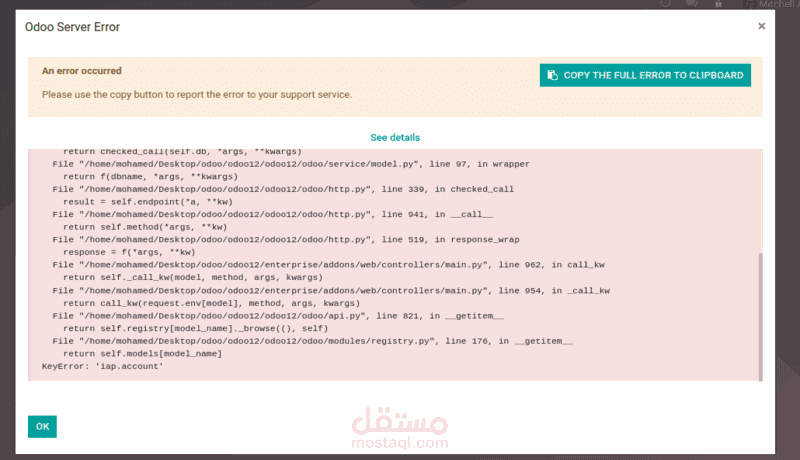Open the conversations chat icon in the top bar

point(692,4)
